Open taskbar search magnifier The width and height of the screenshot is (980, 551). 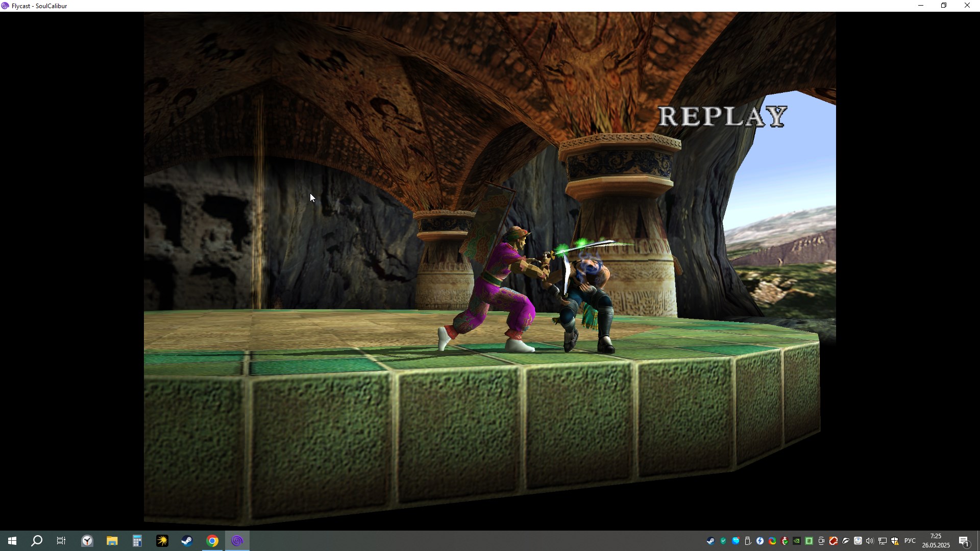click(37, 541)
